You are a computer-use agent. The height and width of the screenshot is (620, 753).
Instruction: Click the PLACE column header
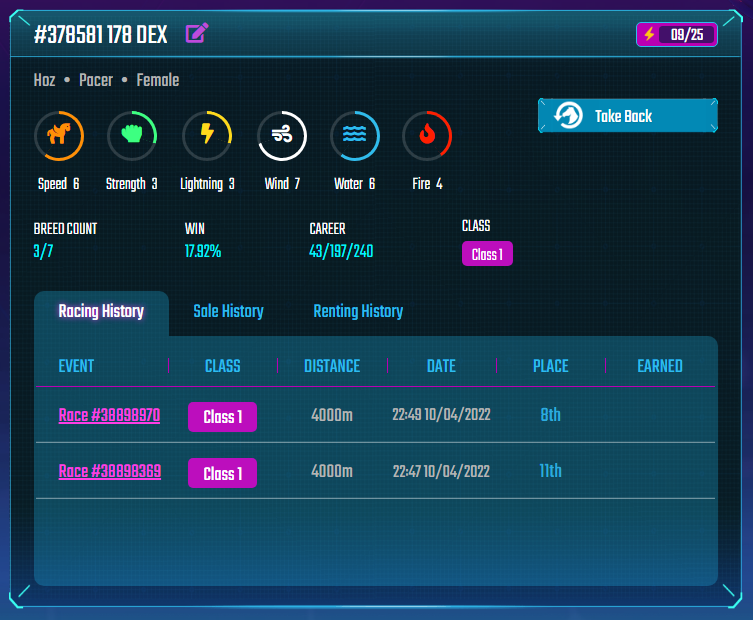551,366
